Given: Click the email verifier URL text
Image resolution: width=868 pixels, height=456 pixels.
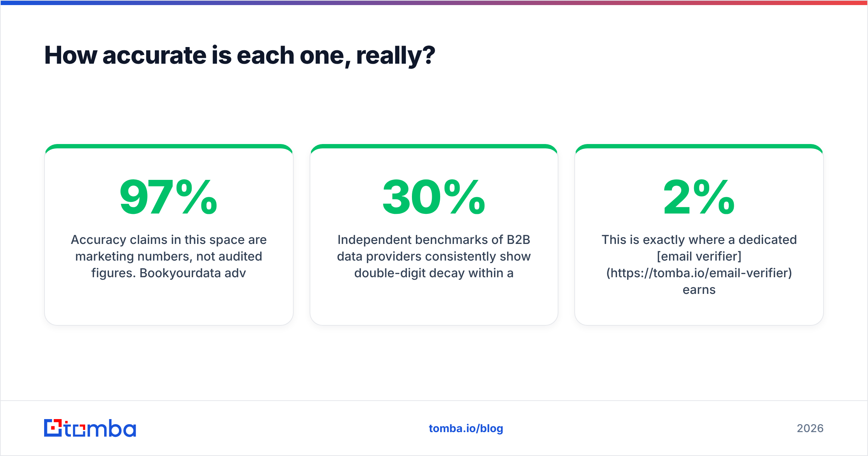Looking at the screenshot, I should tap(699, 273).
